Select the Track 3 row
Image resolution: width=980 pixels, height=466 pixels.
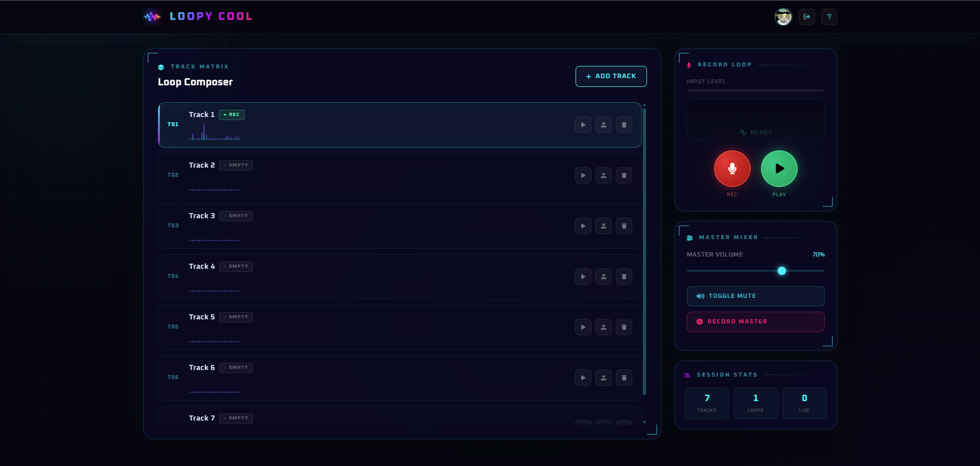pyautogui.click(x=400, y=226)
